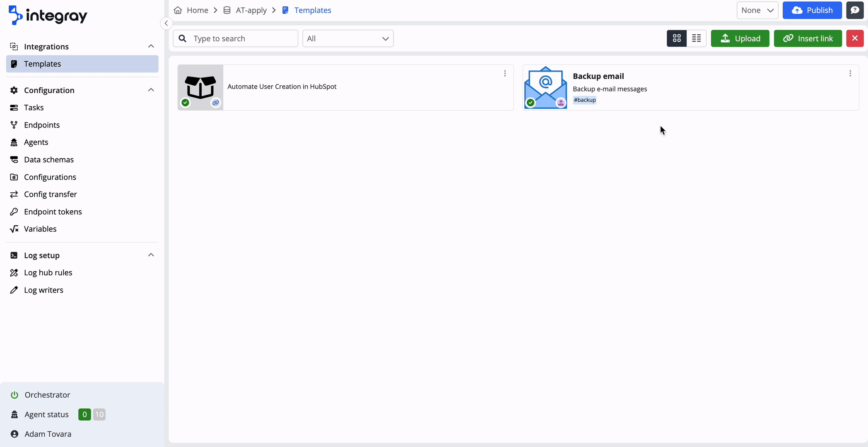
Task: Click the Home breadcrumb icon
Action: [178, 10]
